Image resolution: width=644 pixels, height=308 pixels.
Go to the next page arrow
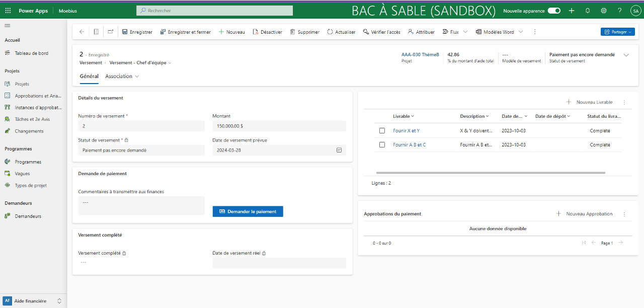[x=621, y=243]
